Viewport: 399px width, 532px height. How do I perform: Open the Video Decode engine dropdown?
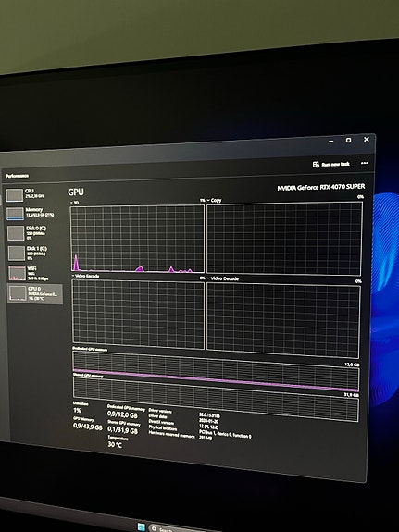tap(223, 278)
